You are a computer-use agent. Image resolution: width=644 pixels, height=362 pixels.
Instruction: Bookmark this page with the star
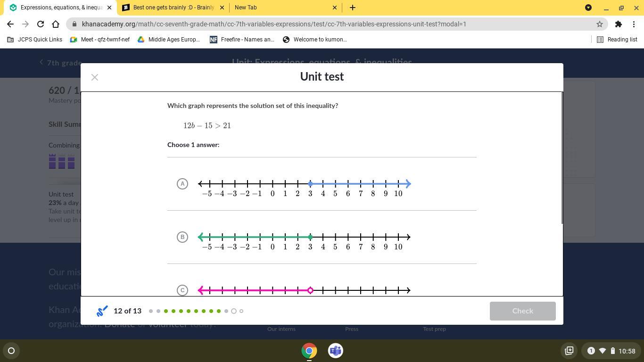point(600,24)
